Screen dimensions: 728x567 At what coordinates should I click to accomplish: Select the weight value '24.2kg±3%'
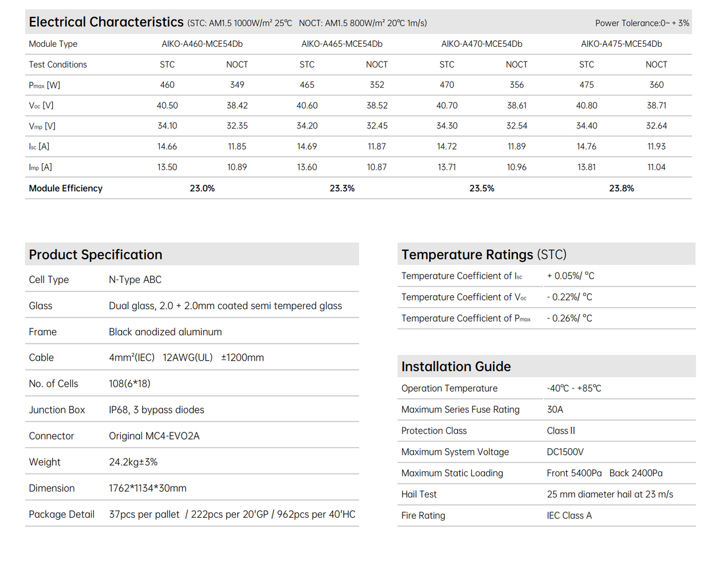(x=133, y=462)
